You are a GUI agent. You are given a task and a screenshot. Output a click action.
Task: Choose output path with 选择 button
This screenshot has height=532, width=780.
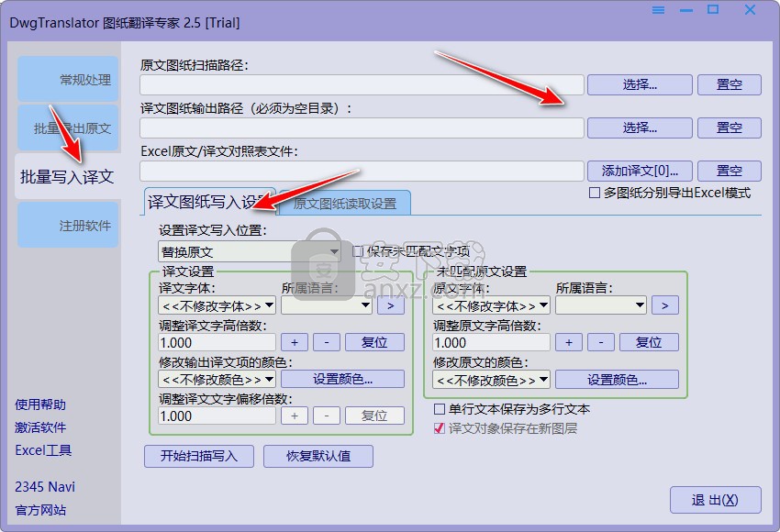tap(640, 127)
